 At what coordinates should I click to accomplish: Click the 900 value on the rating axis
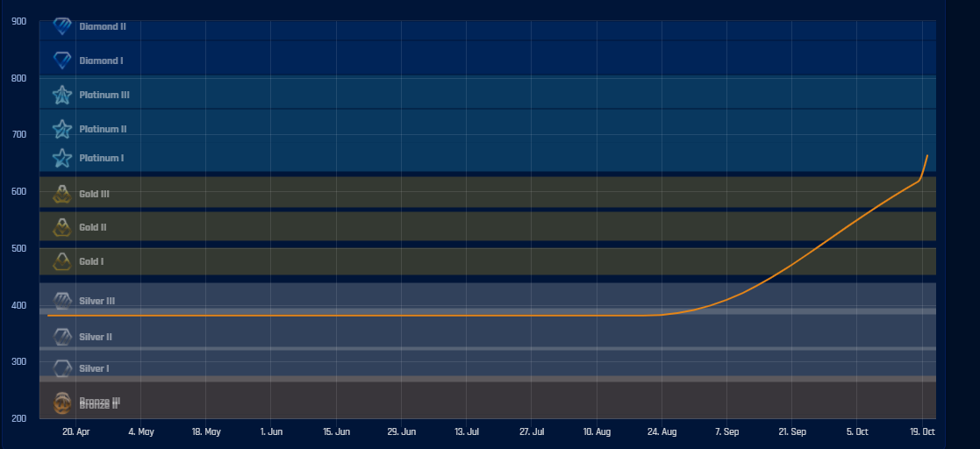(18, 21)
